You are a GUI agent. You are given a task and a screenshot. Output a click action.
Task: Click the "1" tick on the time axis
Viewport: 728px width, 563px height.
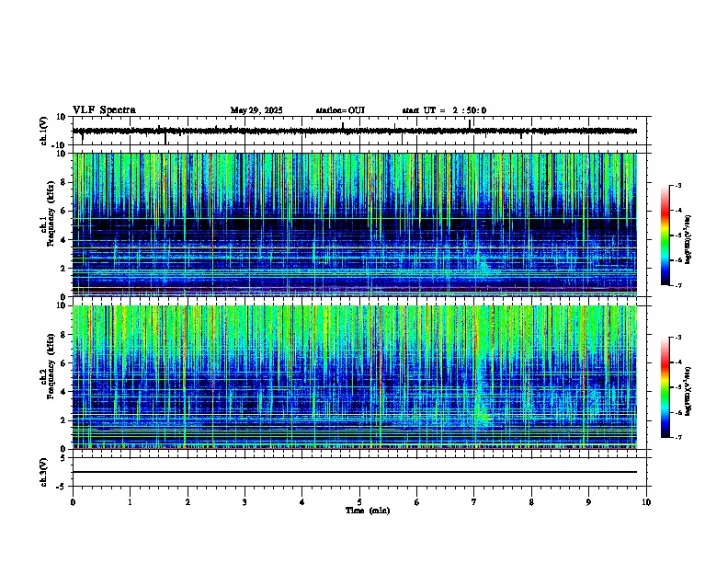click(130, 502)
